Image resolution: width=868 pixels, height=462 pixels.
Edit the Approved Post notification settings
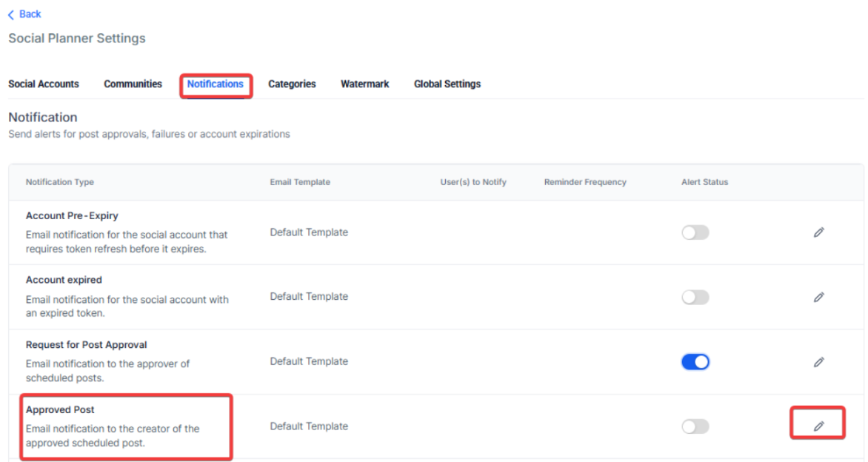(818, 426)
